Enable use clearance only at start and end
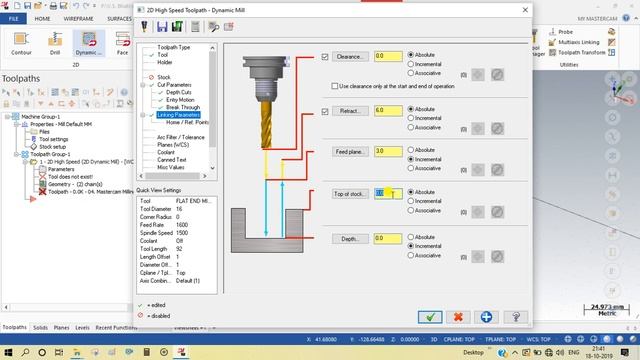The image size is (640, 360). 335,86
